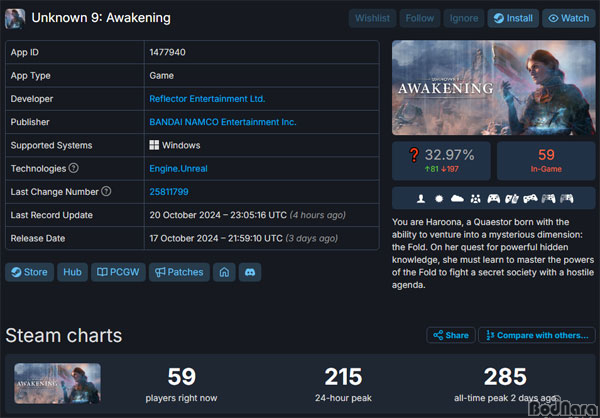Add the game to Wishlist
This screenshot has height=418, width=600.
(372, 18)
